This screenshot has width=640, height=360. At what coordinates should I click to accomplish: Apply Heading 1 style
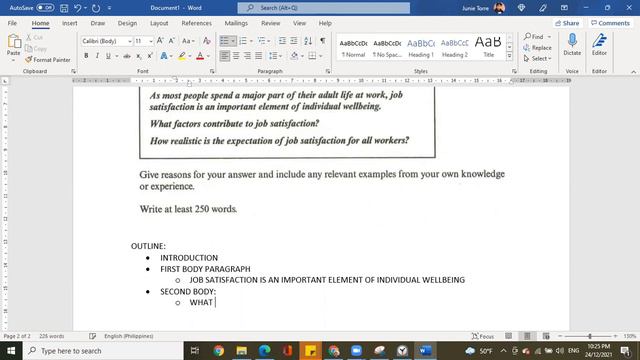pyautogui.click(x=421, y=47)
